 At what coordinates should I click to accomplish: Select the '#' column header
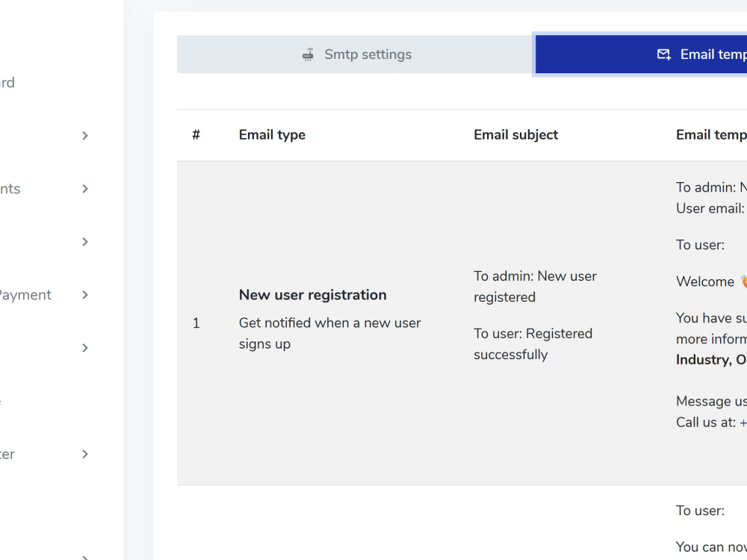point(196,134)
